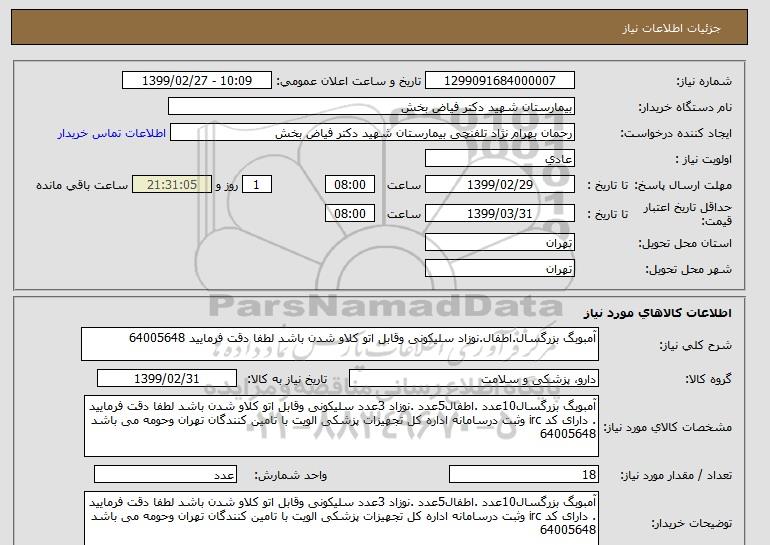Select the text ساعت باقی مانده
Viewport: 770px width, 545px height.
pyautogui.click(x=82, y=185)
